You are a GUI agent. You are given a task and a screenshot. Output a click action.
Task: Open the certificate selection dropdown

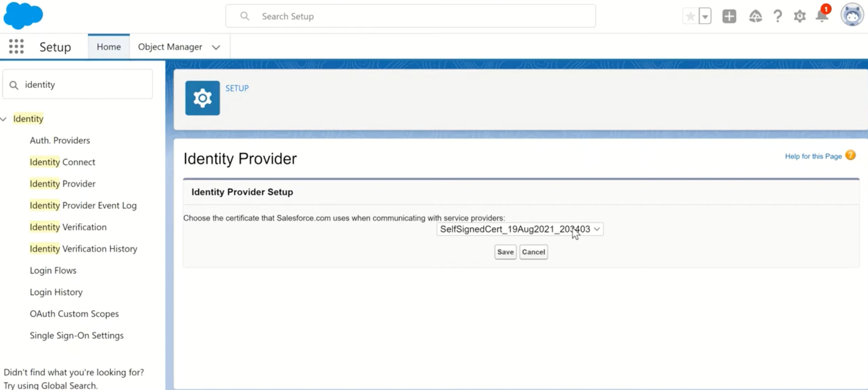[x=520, y=229]
